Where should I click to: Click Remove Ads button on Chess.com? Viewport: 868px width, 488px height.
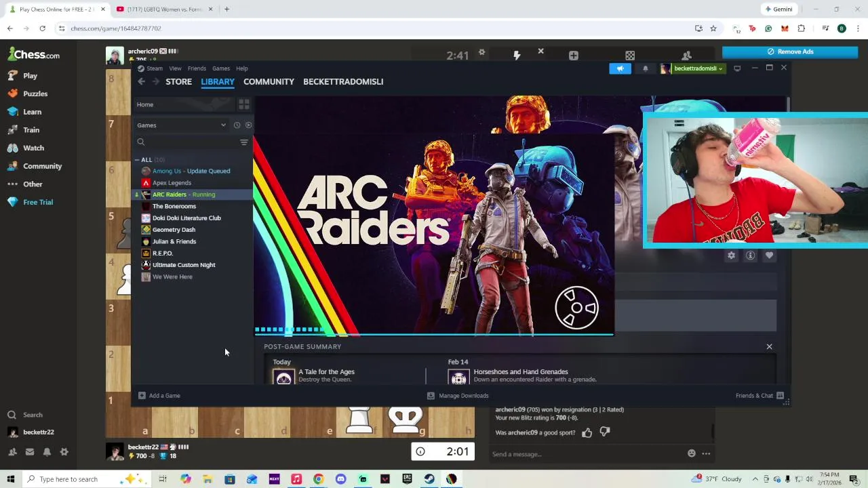tap(790, 52)
